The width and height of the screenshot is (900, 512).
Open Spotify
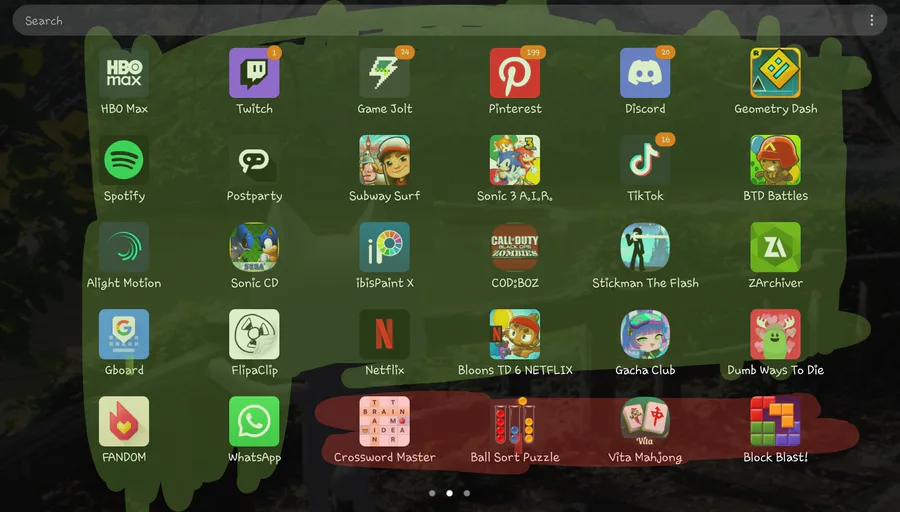coord(124,160)
